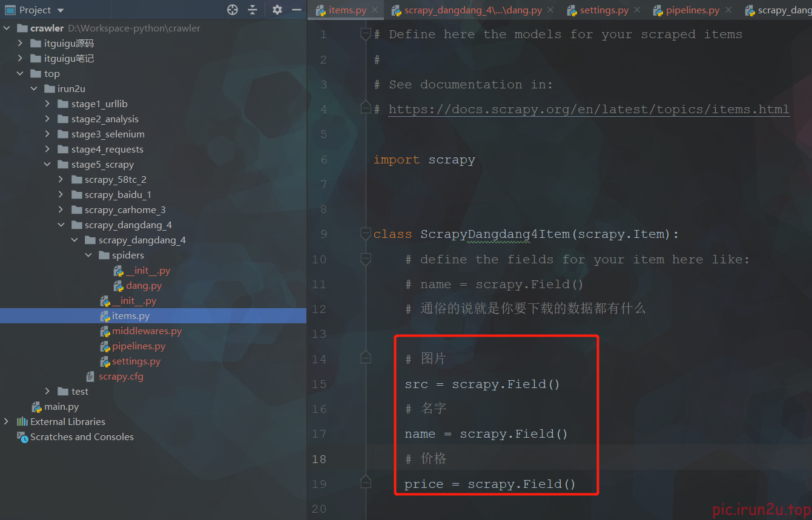Open dang.py file in spiders folder
The height and width of the screenshot is (520, 812).
(144, 286)
